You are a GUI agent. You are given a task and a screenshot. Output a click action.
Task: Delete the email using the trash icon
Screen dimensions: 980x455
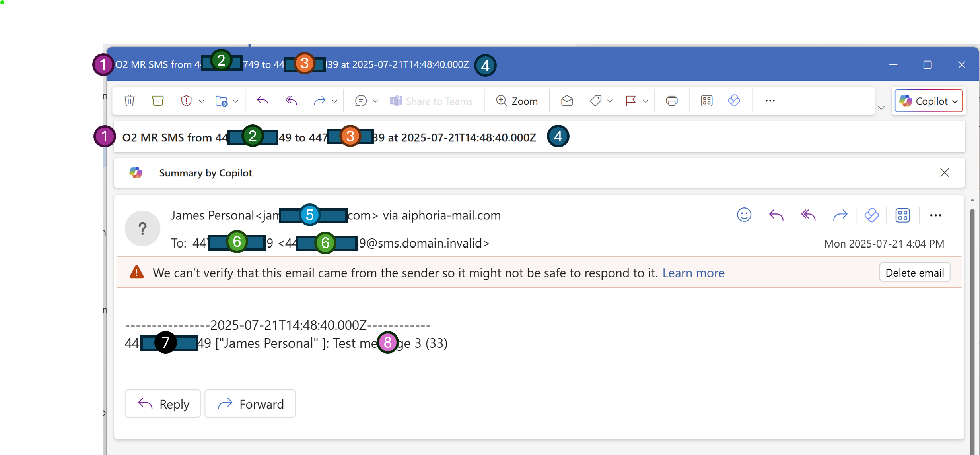tap(129, 101)
